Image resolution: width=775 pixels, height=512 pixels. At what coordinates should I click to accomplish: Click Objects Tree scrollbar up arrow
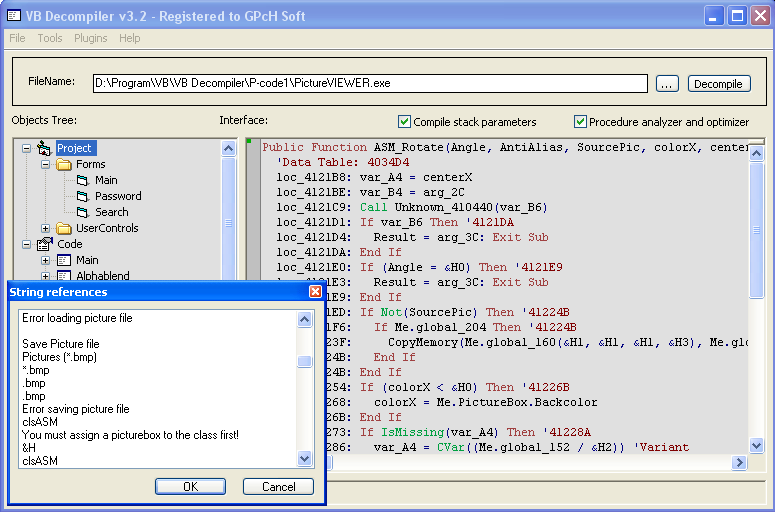(x=228, y=148)
